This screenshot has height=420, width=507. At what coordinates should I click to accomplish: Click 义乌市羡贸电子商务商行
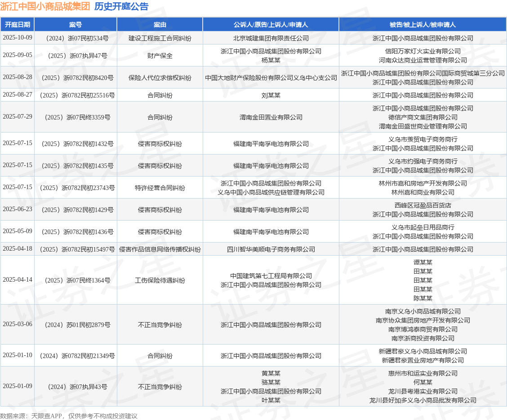click(422, 139)
